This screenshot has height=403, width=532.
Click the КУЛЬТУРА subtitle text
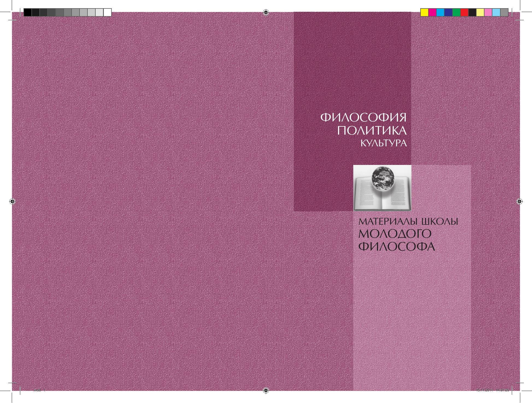384,143
